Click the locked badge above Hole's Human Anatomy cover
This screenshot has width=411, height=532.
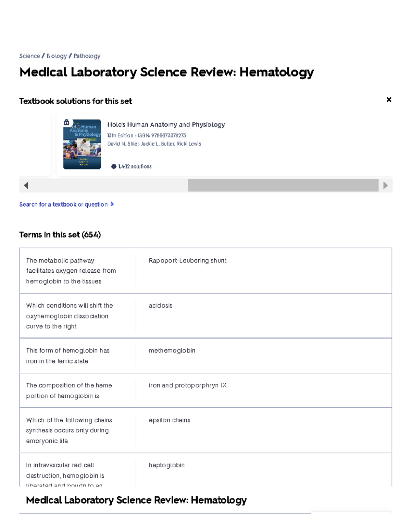(66, 121)
